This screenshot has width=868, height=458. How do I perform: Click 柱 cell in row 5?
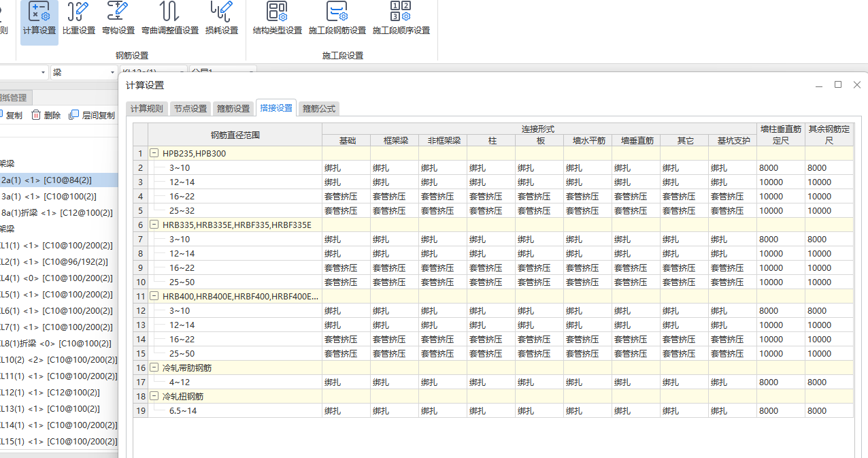491,211
